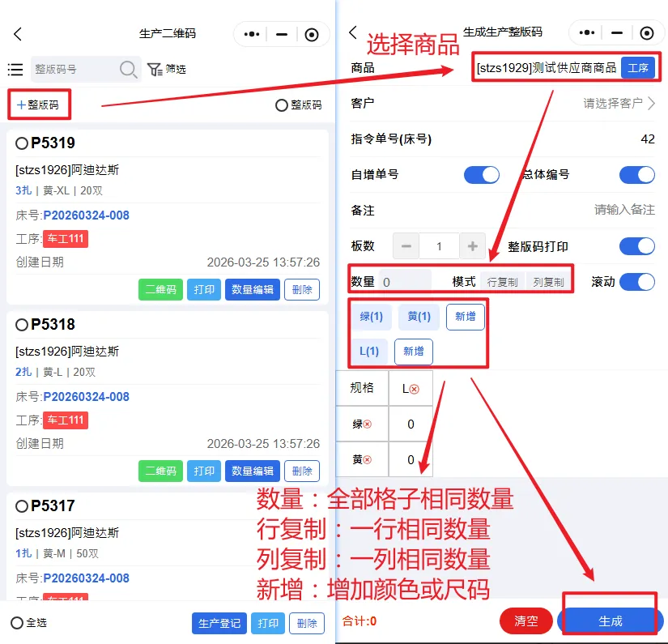Viewport: 668px width, 644px height.
Task: Select the 行复制 mode
Action: (x=502, y=283)
